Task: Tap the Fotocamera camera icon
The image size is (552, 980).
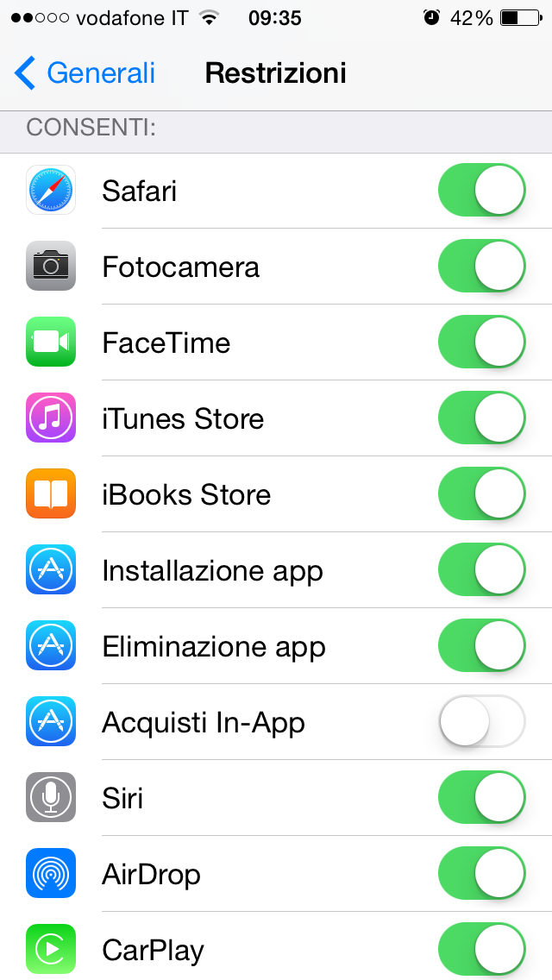Action: click(51, 267)
